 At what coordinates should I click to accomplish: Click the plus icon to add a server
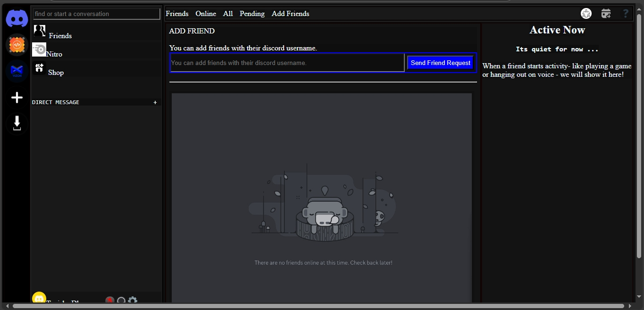[x=17, y=98]
